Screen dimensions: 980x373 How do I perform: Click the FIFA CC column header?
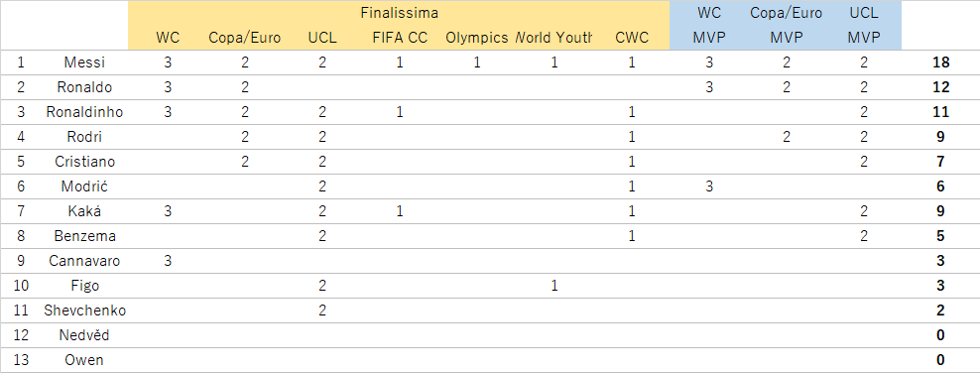pyautogui.click(x=399, y=38)
